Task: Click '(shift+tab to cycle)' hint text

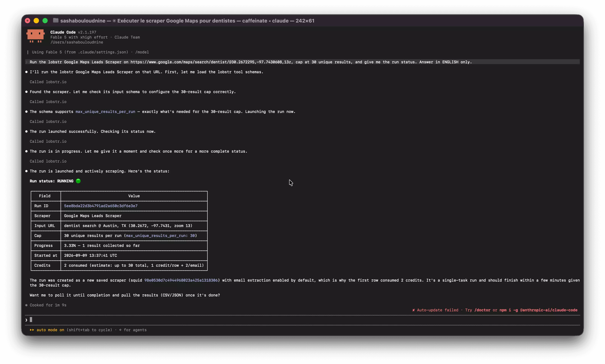Action: coord(89,330)
